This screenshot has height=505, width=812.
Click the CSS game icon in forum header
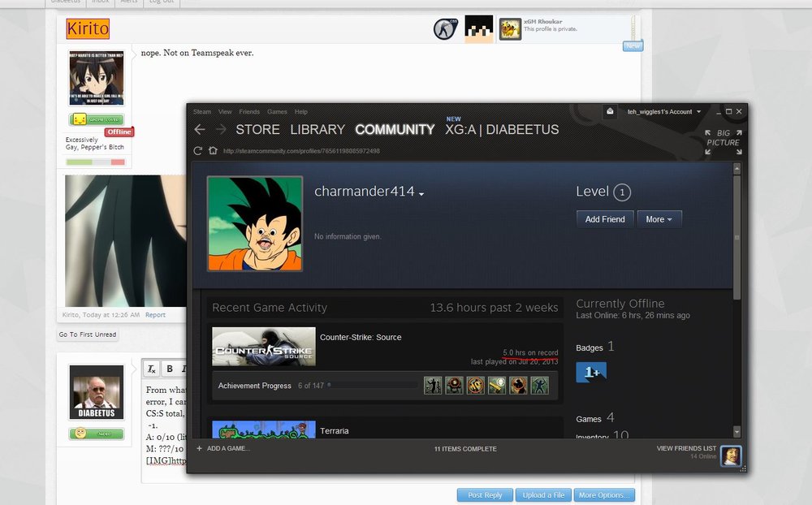(445, 29)
